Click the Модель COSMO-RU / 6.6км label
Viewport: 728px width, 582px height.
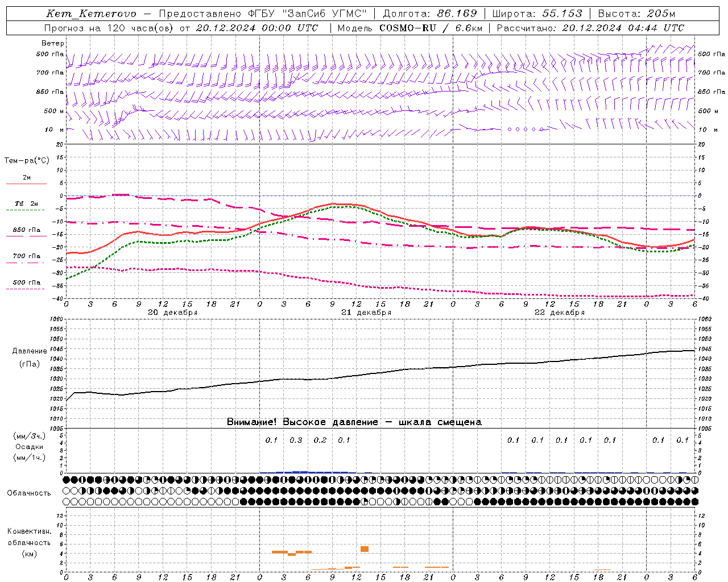pyautogui.click(x=410, y=28)
